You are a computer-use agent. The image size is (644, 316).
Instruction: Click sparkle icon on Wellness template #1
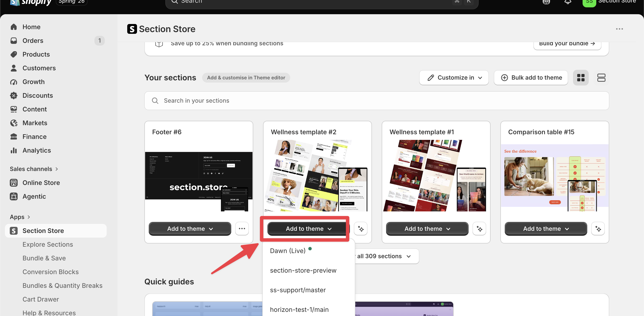click(x=479, y=229)
